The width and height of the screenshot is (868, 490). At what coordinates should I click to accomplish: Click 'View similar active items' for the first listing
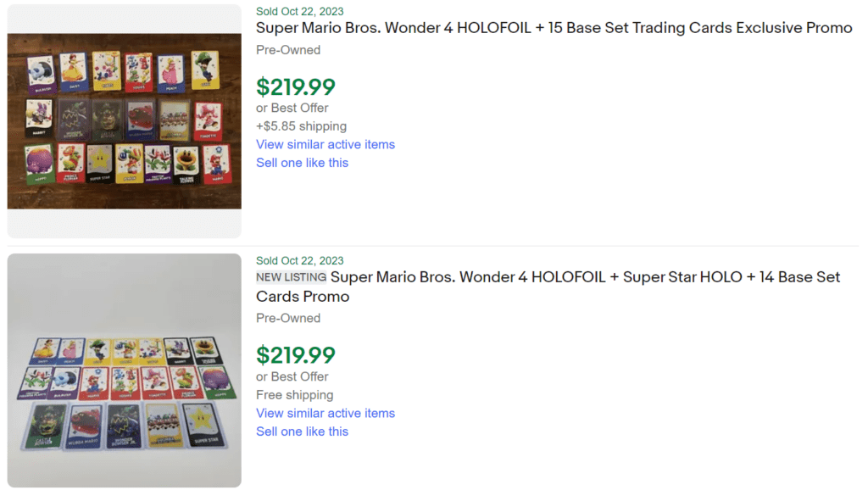[x=325, y=144]
